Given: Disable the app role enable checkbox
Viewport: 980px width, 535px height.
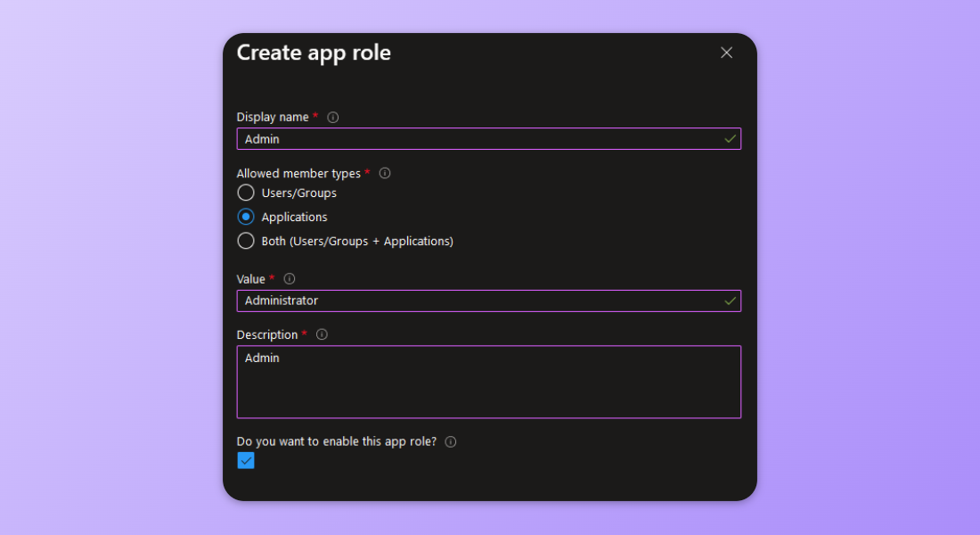Looking at the screenshot, I should pos(246,460).
